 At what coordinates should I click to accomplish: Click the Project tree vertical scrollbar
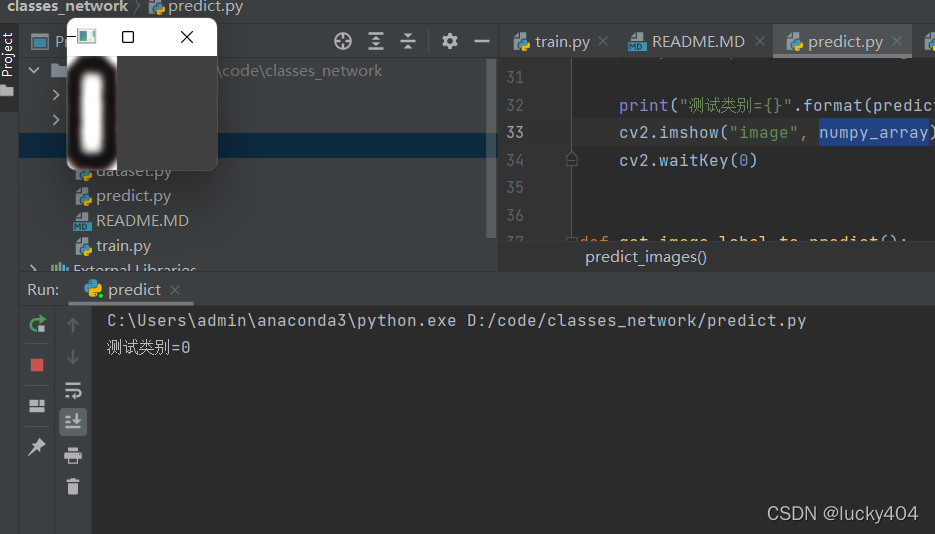pyautogui.click(x=491, y=148)
